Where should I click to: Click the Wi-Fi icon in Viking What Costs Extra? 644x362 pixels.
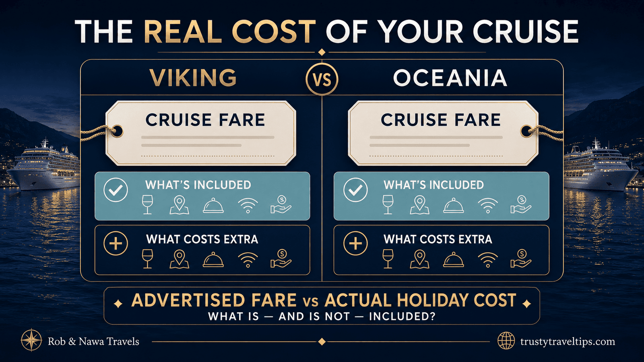[x=248, y=260]
